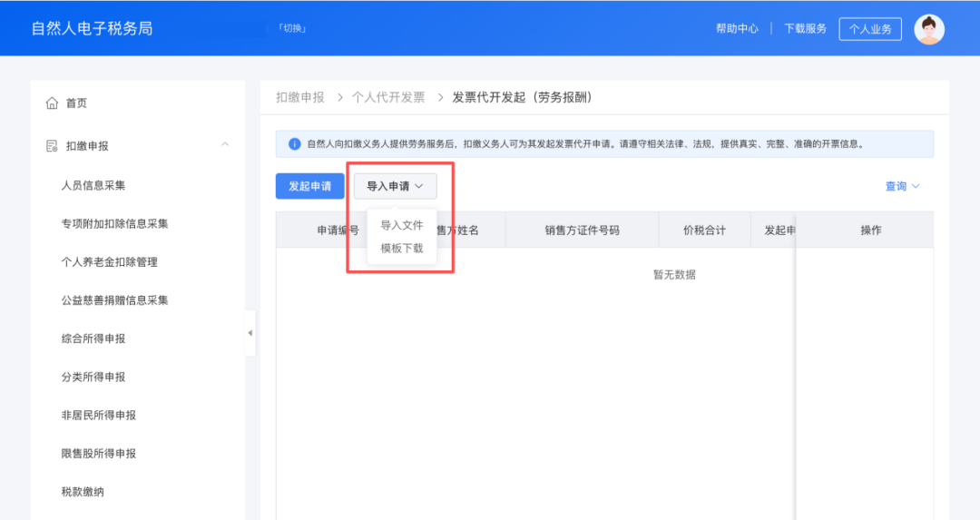Image resolution: width=980 pixels, height=520 pixels.
Task: Expand the 查询 filter panel
Action: point(902,186)
